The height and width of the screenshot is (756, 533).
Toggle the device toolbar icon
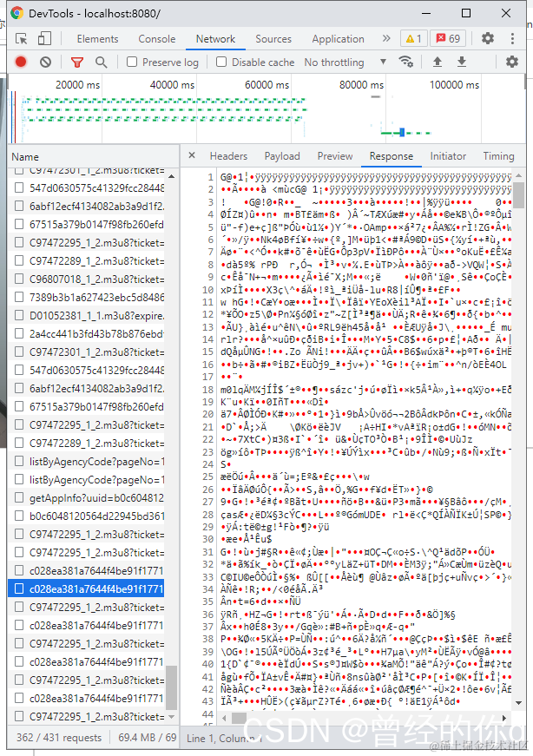click(x=44, y=38)
